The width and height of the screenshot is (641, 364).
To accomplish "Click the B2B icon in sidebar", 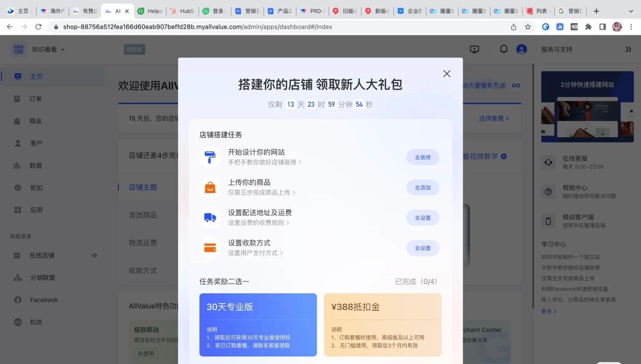I will 18,322.
